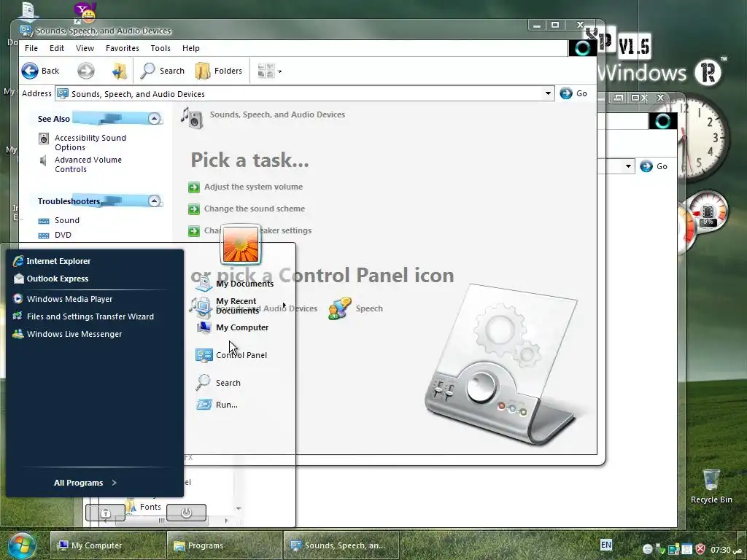This screenshot has height=560, width=747.
Task: Click the Go button in Sounds window
Action: click(573, 93)
